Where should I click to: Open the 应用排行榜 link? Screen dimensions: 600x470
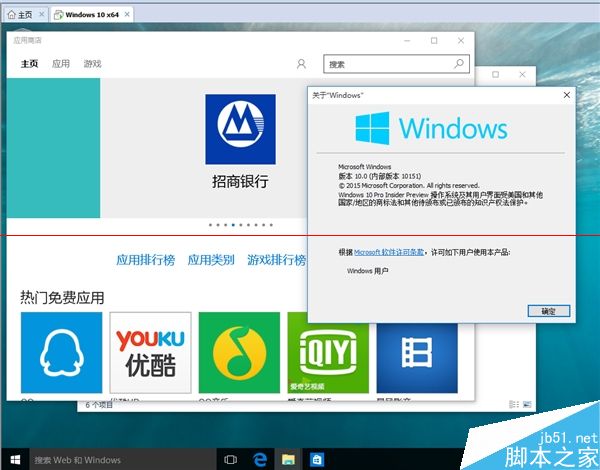tap(145, 260)
